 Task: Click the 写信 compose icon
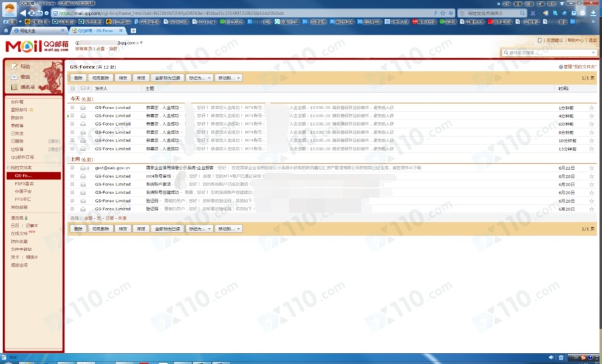14,66
